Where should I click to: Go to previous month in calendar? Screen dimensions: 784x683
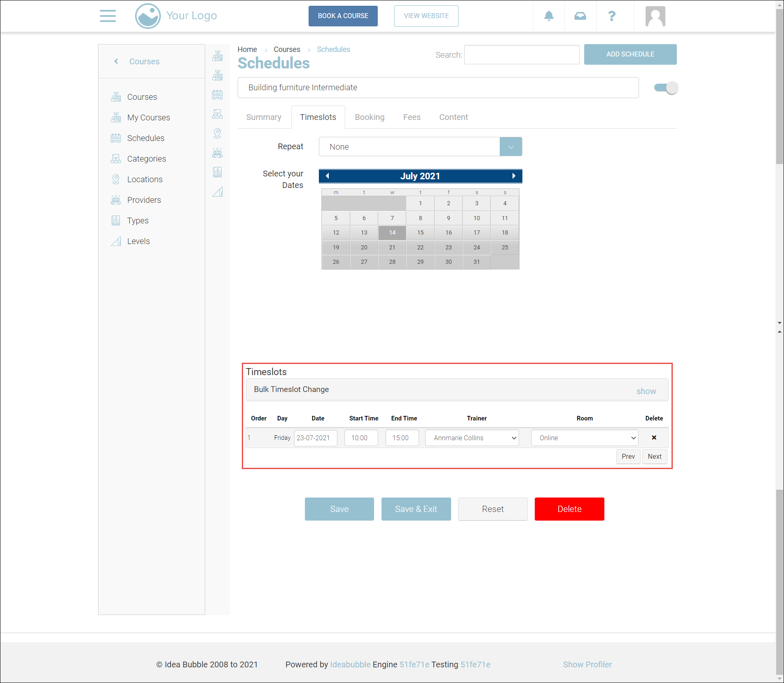coord(328,176)
